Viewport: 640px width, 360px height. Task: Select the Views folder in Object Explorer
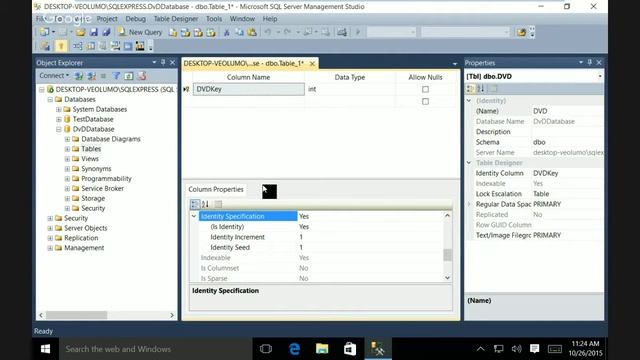(90, 159)
